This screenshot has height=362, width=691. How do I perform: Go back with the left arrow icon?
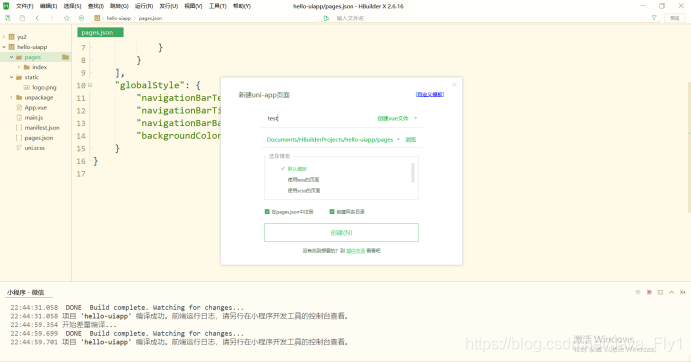37,18
